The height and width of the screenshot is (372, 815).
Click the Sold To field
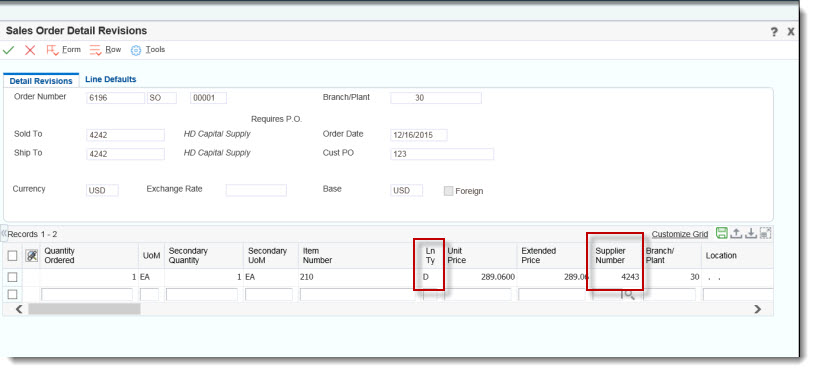(x=125, y=135)
